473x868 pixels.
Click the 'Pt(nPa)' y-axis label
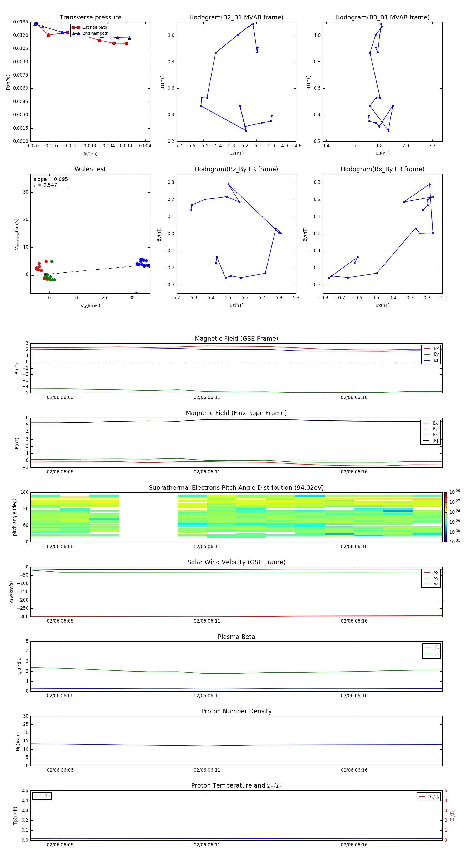[8, 82]
